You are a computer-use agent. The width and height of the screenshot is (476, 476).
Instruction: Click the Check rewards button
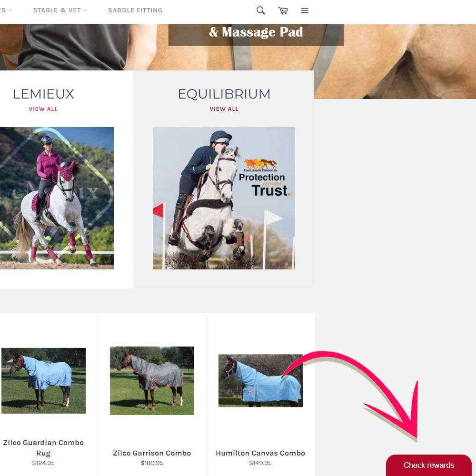[x=429, y=465]
